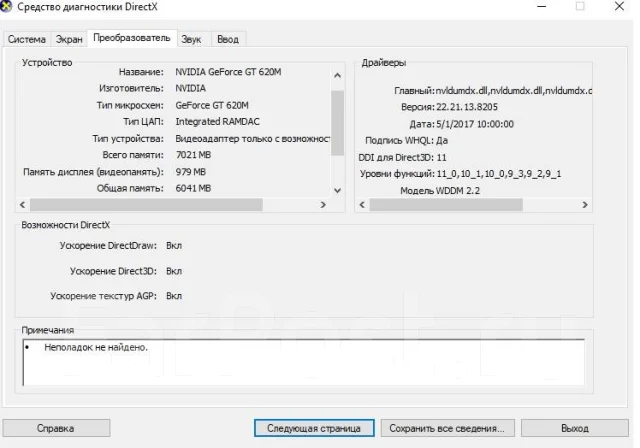Click Следующая страница button
The image size is (640, 448).
click(x=314, y=428)
